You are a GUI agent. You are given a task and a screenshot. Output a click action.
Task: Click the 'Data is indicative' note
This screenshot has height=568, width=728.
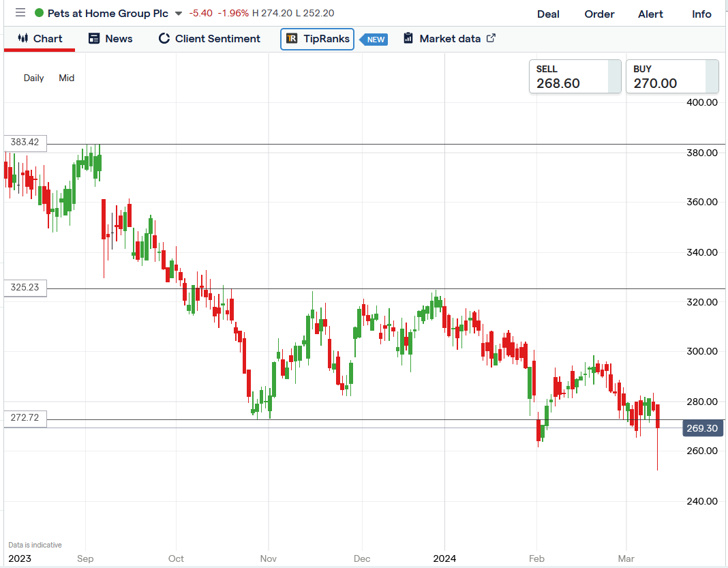35,545
